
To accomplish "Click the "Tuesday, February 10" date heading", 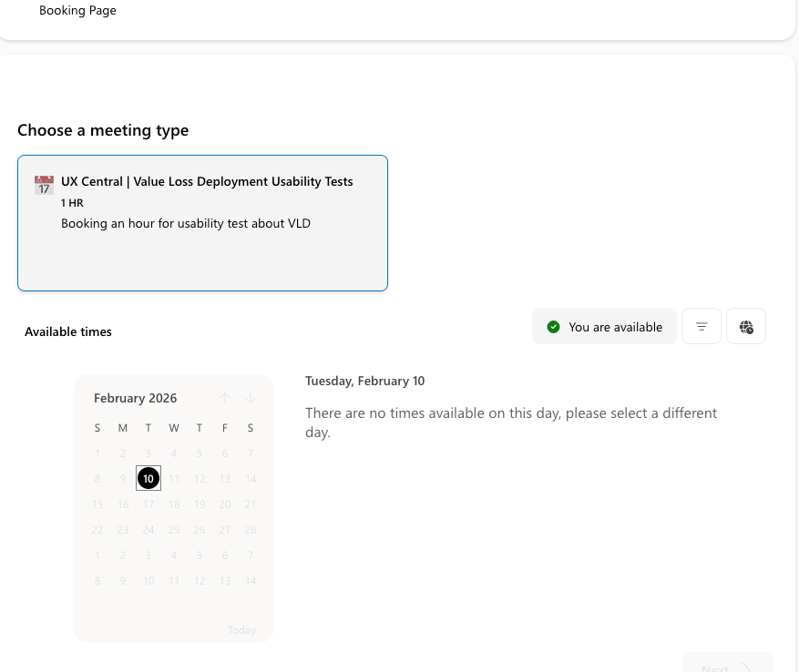I will click(x=364, y=381).
